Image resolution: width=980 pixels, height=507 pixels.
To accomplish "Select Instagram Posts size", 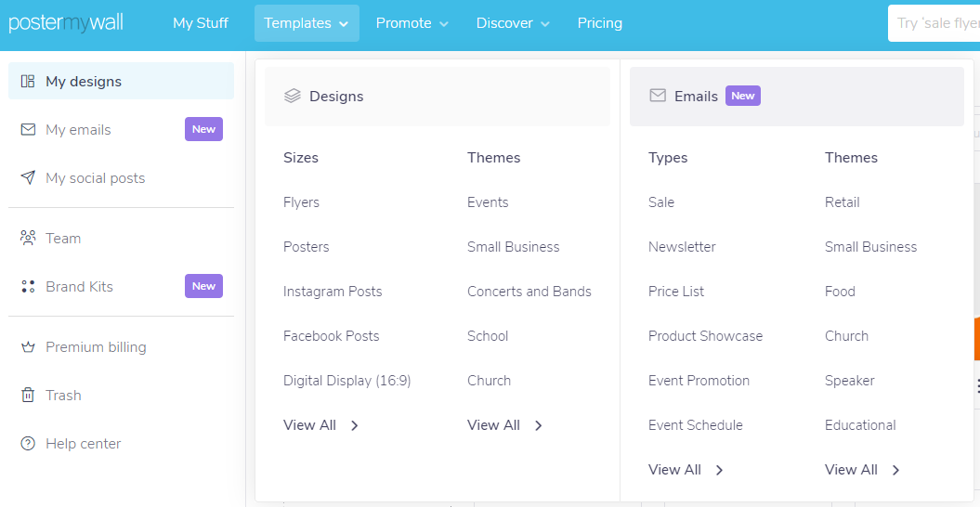I will [x=333, y=292].
